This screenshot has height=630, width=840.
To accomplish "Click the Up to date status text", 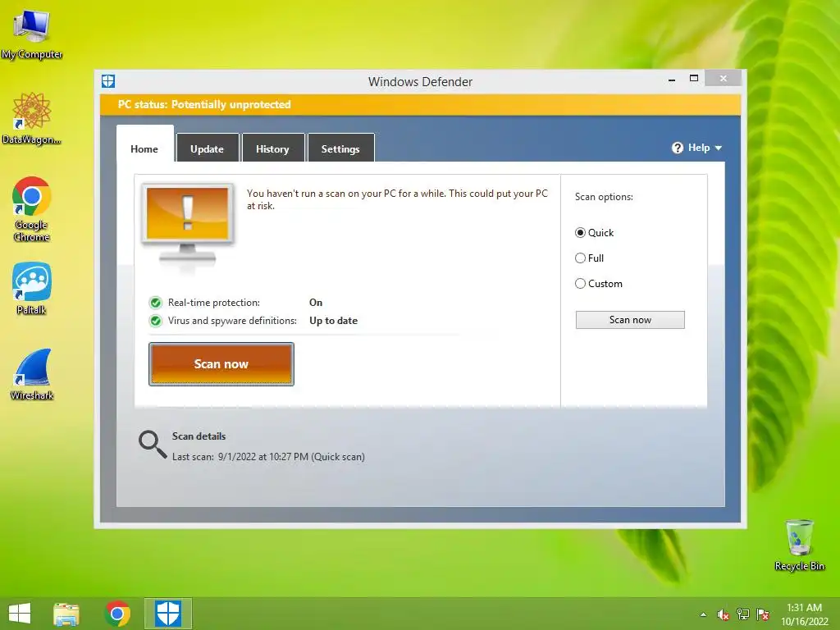I will click(333, 321).
